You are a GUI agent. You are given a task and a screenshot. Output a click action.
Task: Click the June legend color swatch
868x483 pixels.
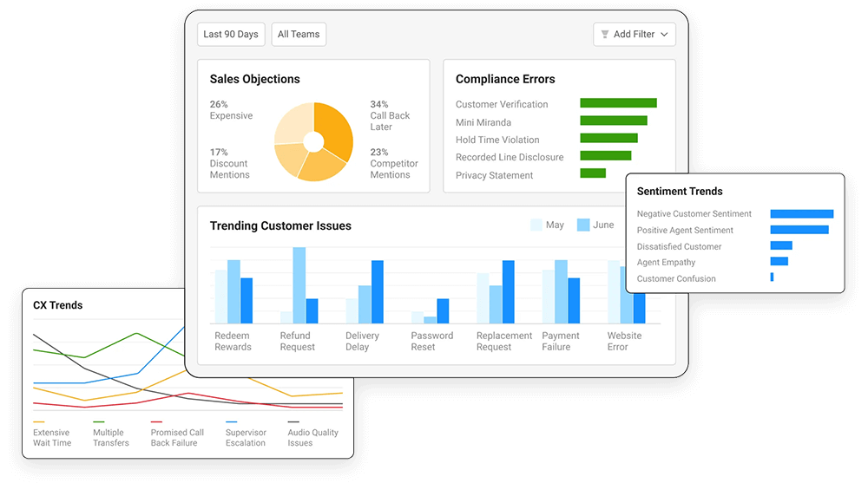click(583, 225)
